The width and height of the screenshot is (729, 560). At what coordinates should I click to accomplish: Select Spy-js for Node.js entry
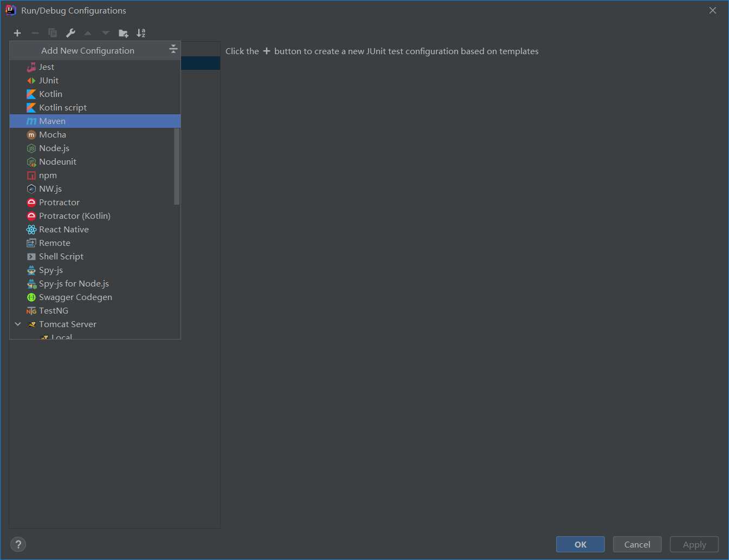click(x=95, y=284)
